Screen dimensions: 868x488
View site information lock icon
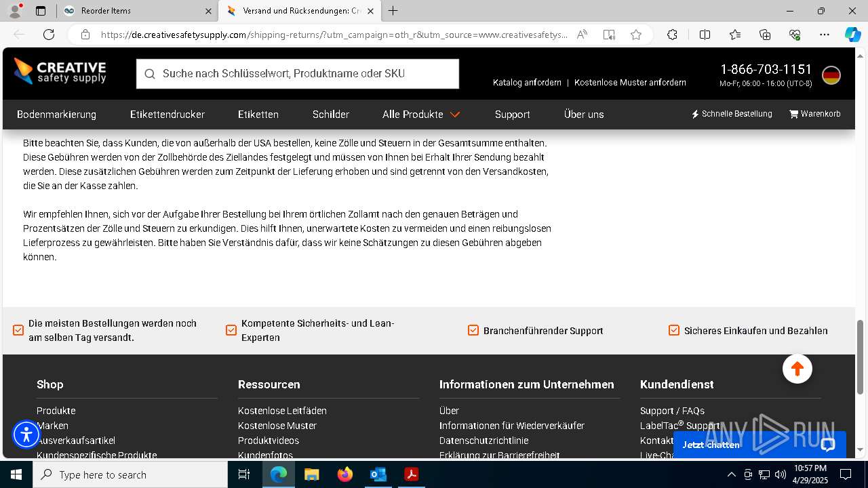click(x=85, y=35)
